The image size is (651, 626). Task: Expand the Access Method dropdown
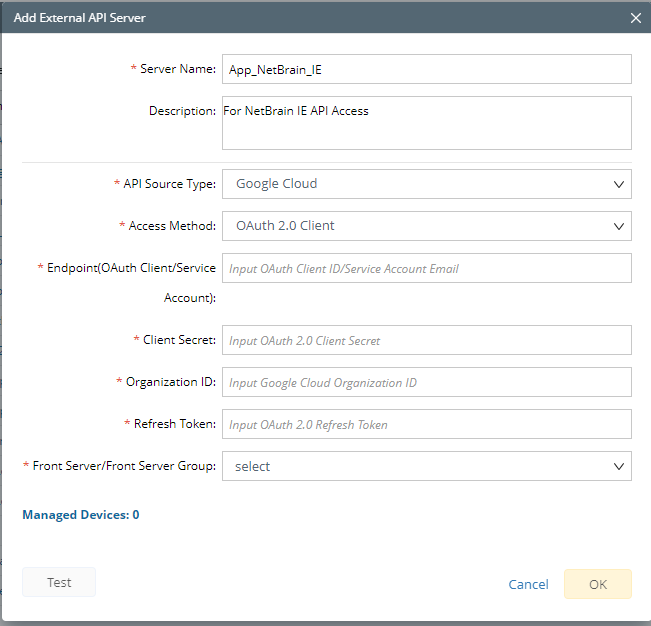pyautogui.click(x=426, y=226)
